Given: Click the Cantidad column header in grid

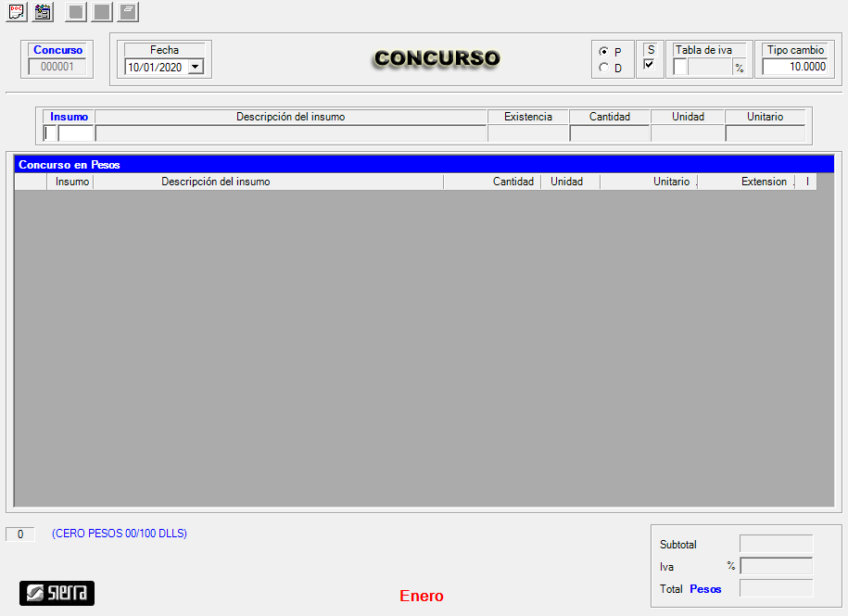Looking at the screenshot, I should pos(513,182).
